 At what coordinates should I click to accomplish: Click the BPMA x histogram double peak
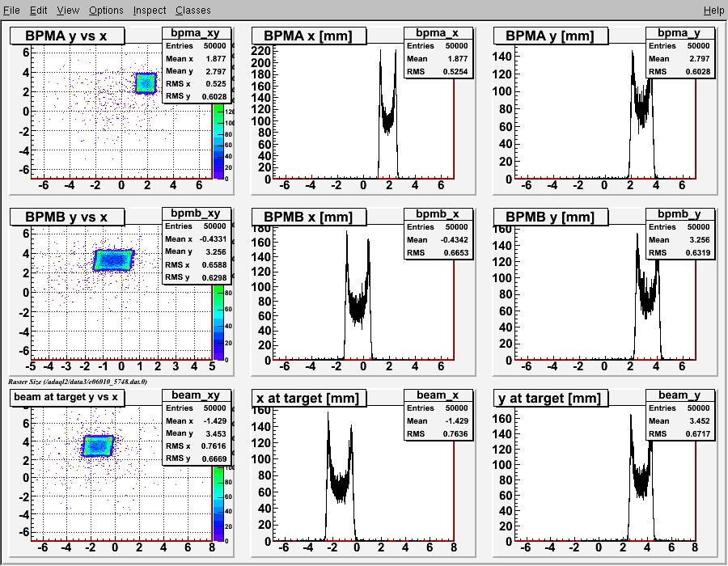pos(387,116)
